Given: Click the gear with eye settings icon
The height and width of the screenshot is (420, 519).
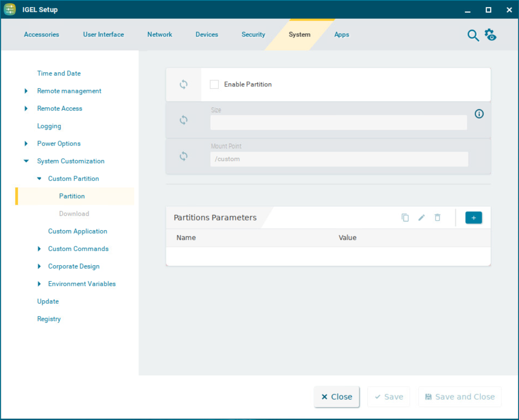Looking at the screenshot, I should coord(490,35).
